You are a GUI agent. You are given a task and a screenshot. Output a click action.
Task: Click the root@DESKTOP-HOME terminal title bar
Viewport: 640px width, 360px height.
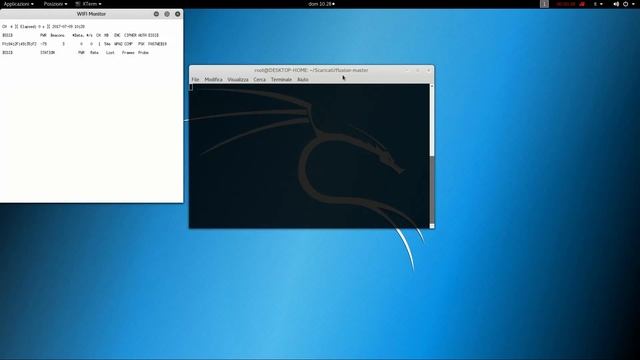click(311, 70)
